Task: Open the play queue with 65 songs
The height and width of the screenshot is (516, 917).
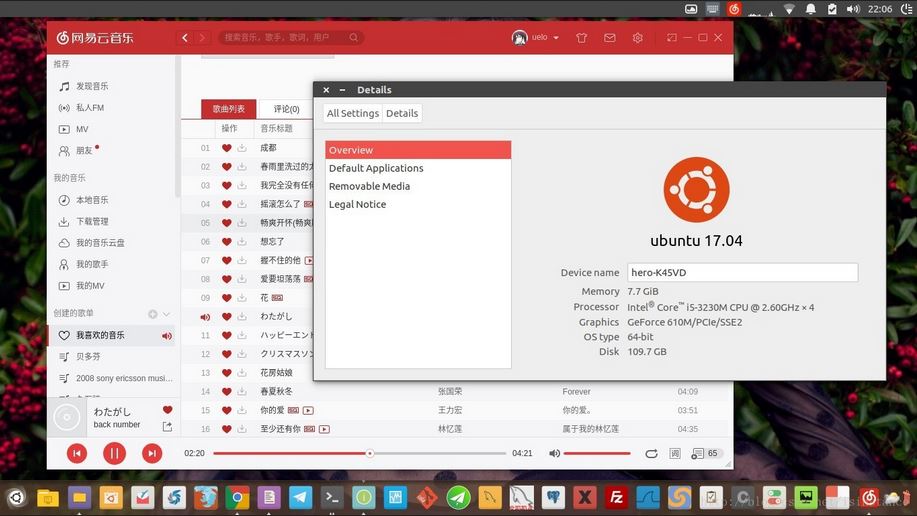Action: point(706,453)
